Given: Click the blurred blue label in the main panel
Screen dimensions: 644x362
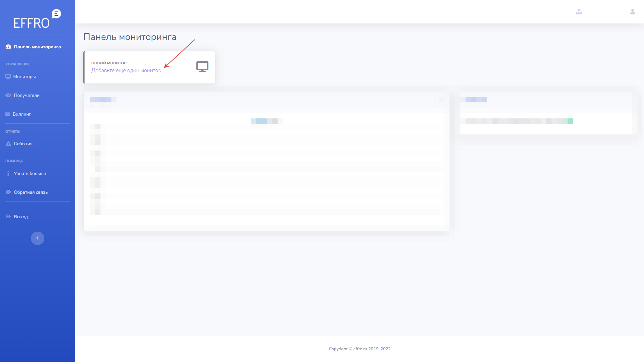Looking at the screenshot, I should tap(261, 121).
